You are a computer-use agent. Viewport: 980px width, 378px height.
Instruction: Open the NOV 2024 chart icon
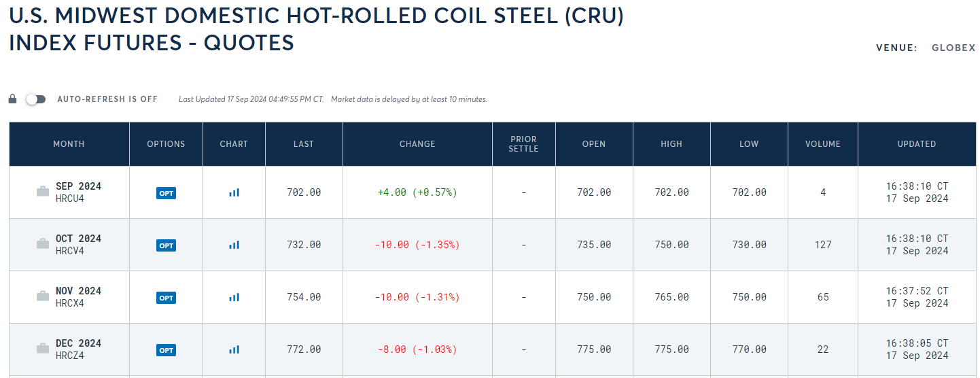click(234, 297)
